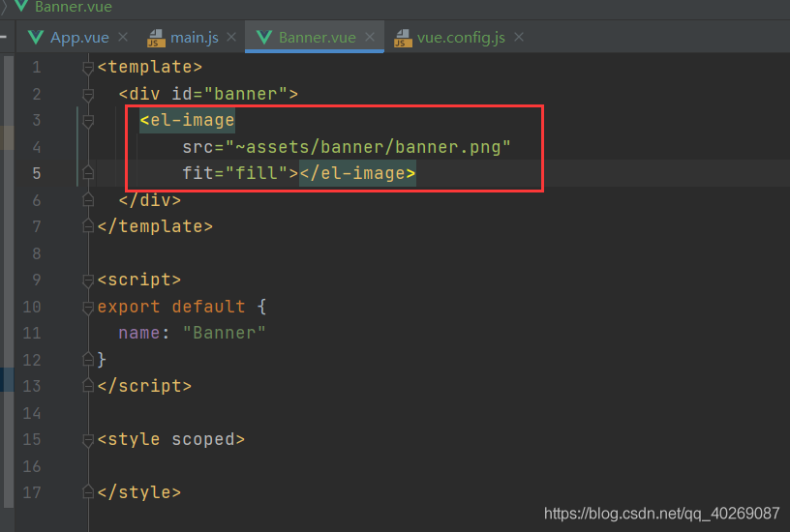Collapse the el-image tag fold at line 3

point(88,121)
